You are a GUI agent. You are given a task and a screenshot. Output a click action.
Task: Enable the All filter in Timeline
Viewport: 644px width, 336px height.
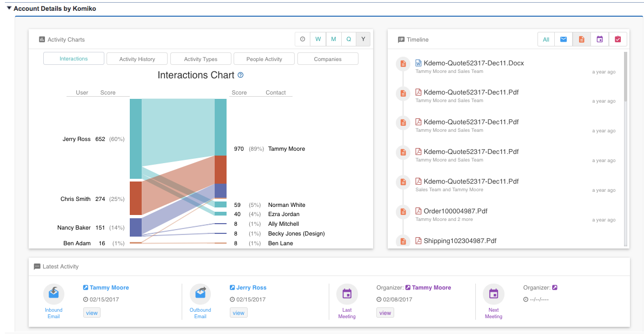click(546, 39)
